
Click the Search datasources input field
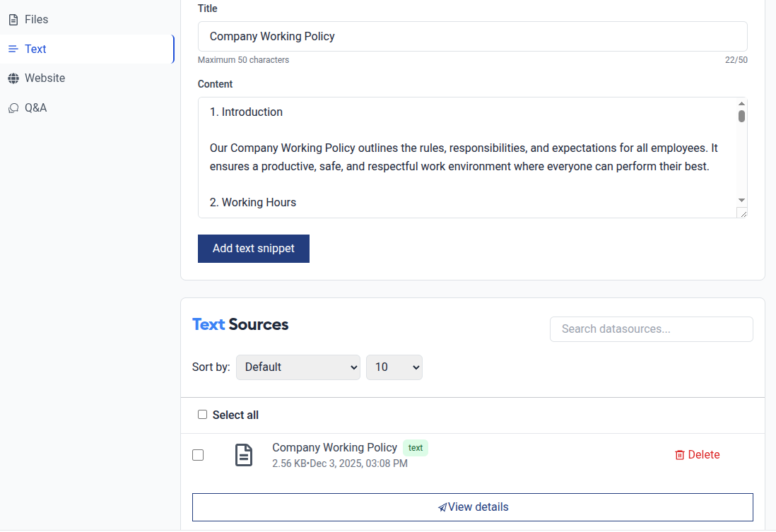[652, 329]
